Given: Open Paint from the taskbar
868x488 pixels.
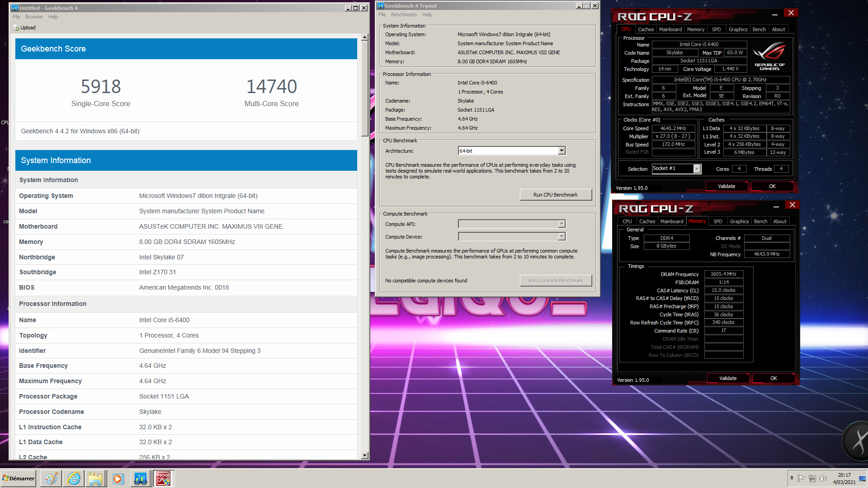Looking at the screenshot, I should pos(51,479).
